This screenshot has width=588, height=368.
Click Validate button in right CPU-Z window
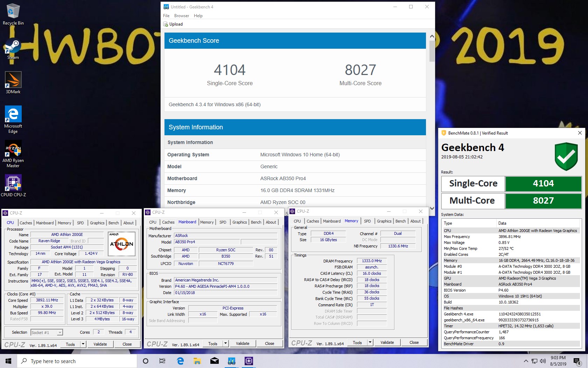point(387,342)
